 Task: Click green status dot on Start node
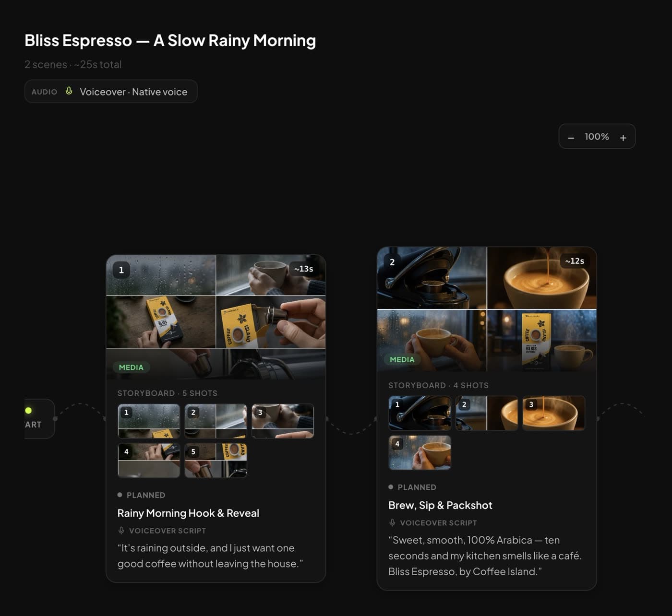pyautogui.click(x=28, y=410)
